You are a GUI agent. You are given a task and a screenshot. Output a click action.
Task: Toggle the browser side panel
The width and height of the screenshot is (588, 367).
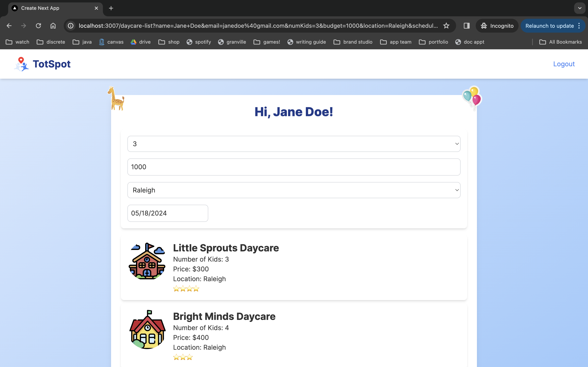[x=467, y=26]
